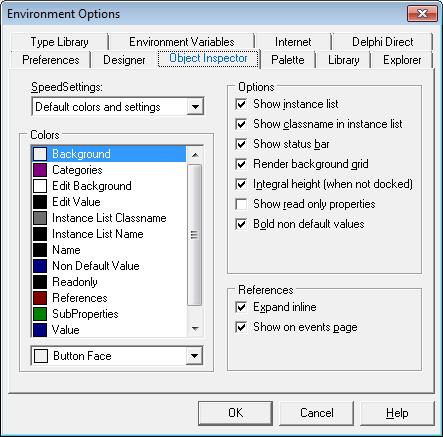Click the green SubProperties swatch
Image resolution: width=443 pixels, height=437 pixels.
pos(40,314)
